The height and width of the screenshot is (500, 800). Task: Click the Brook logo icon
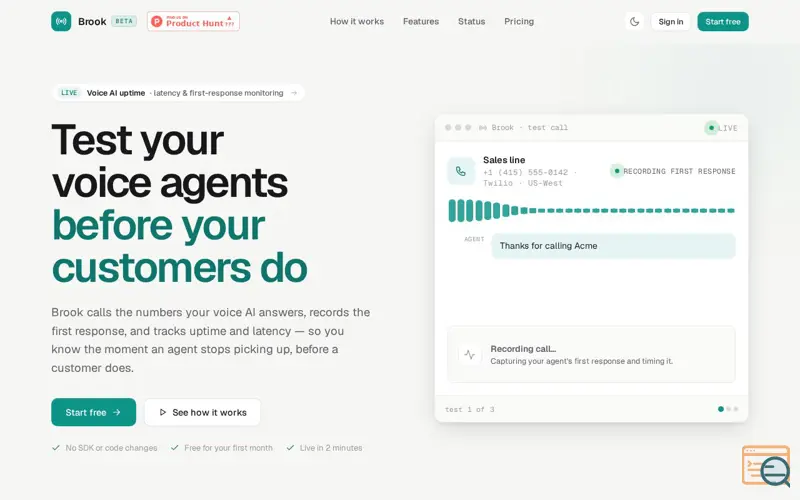61,21
